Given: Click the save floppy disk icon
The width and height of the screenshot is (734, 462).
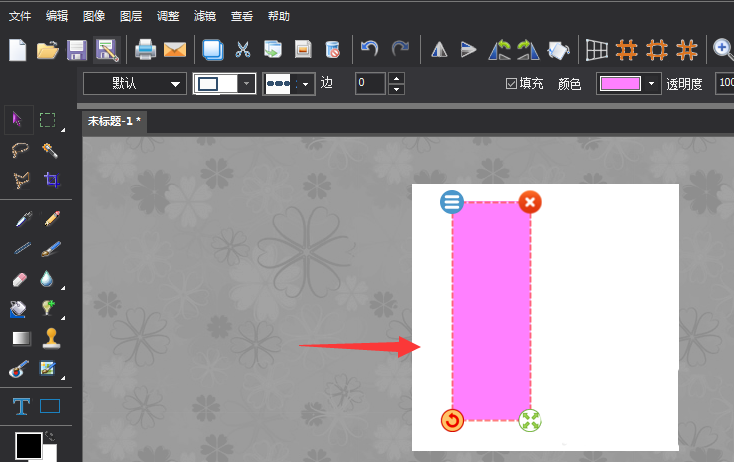Looking at the screenshot, I should click(77, 50).
